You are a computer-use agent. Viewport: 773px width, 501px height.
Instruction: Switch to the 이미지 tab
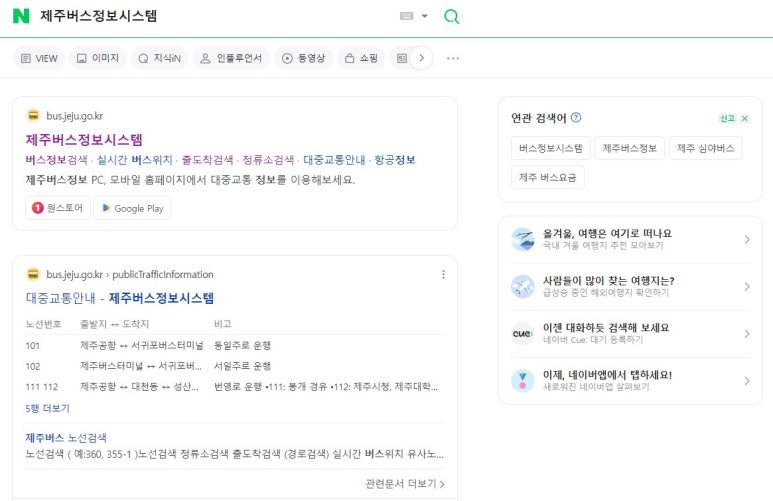pyautogui.click(x=98, y=58)
